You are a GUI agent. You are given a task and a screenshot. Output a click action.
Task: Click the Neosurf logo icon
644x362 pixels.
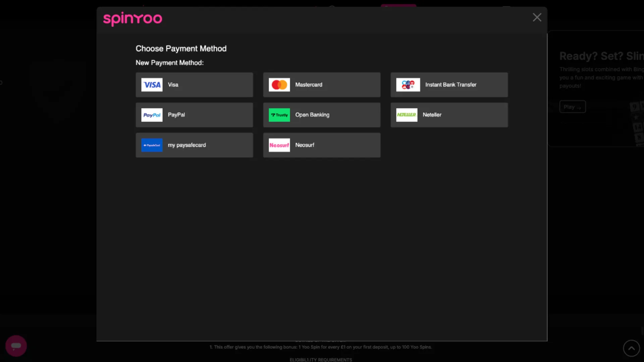[279, 145]
